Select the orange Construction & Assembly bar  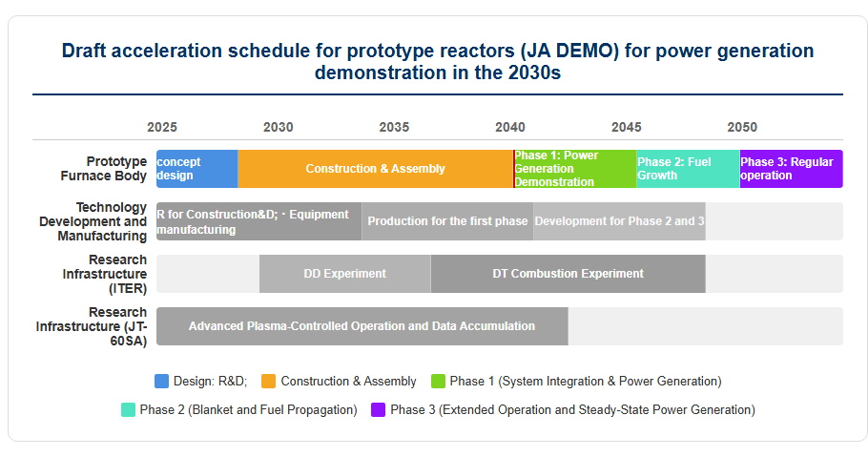click(375, 169)
